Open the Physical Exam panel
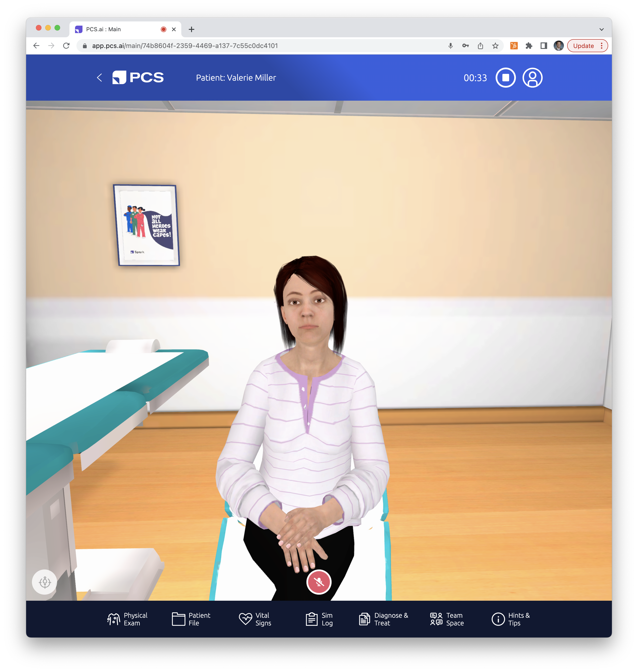The width and height of the screenshot is (638, 672). (127, 619)
